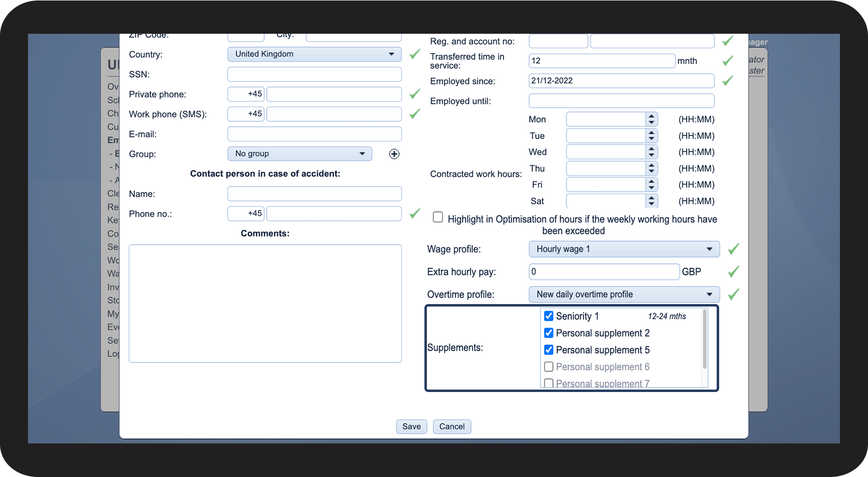Click the green checkmark beside Overtime profile
The height and width of the screenshot is (477, 868).
click(734, 294)
